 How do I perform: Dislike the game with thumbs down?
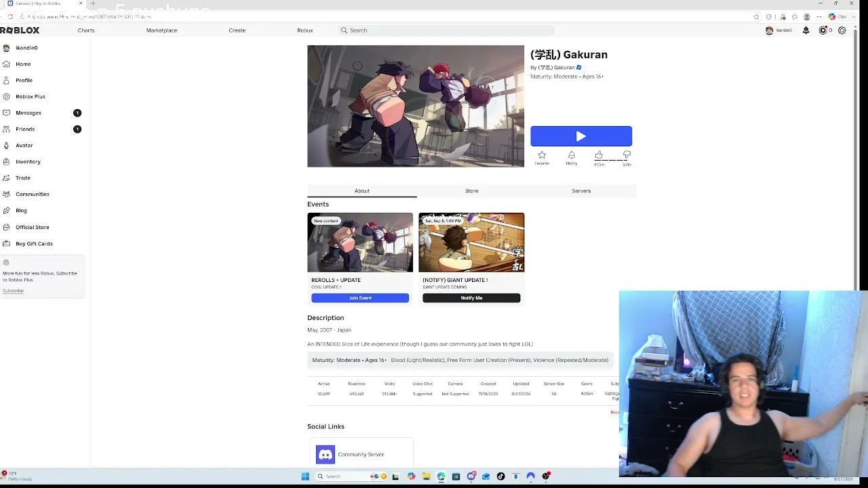(x=627, y=155)
